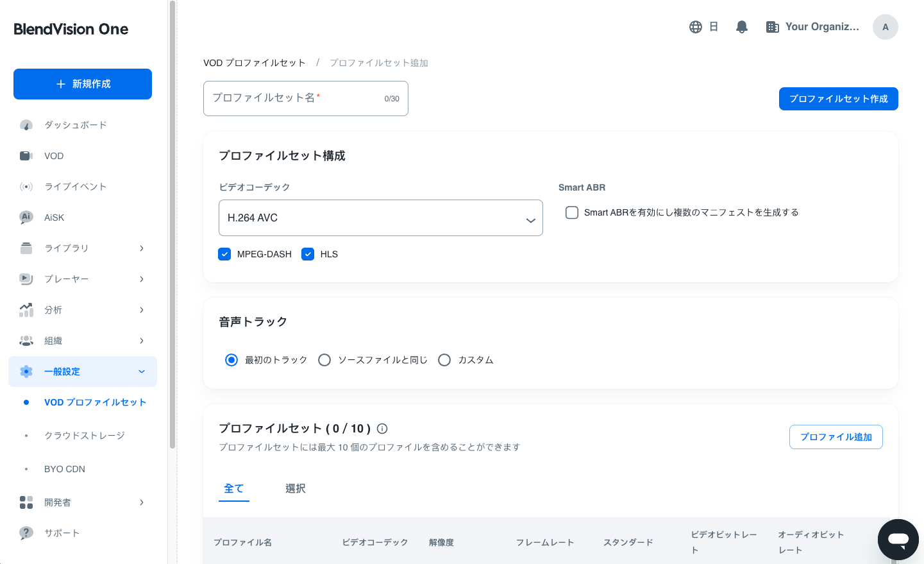Open the H.264 AVC codec dropdown
Viewport: 924px width, 564px height.
[380, 218]
